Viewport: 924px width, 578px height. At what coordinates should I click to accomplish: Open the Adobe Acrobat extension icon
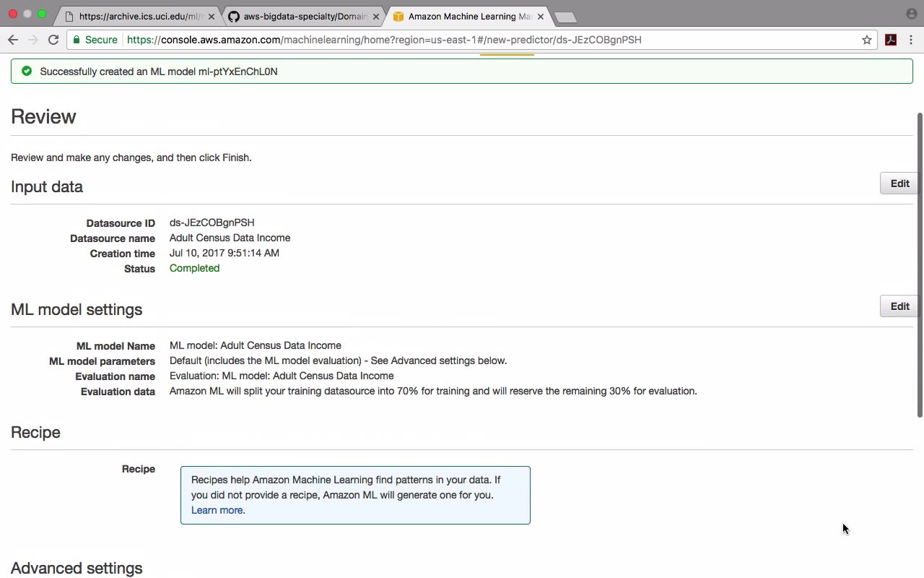pyautogui.click(x=891, y=40)
